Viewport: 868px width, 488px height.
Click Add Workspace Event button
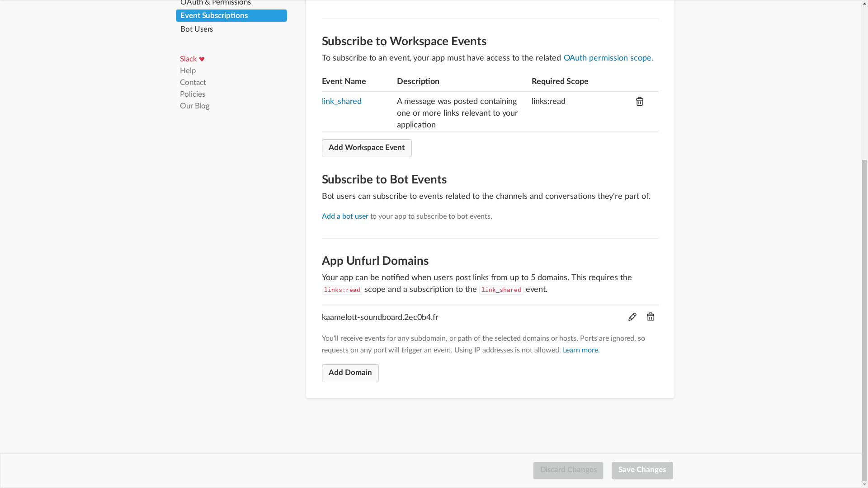click(x=366, y=148)
